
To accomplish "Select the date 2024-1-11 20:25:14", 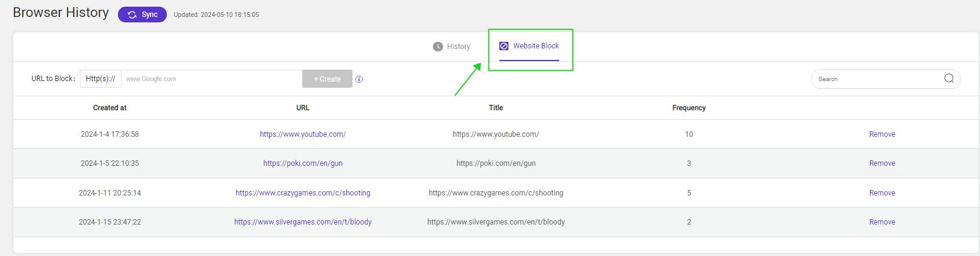I will click(109, 193).
